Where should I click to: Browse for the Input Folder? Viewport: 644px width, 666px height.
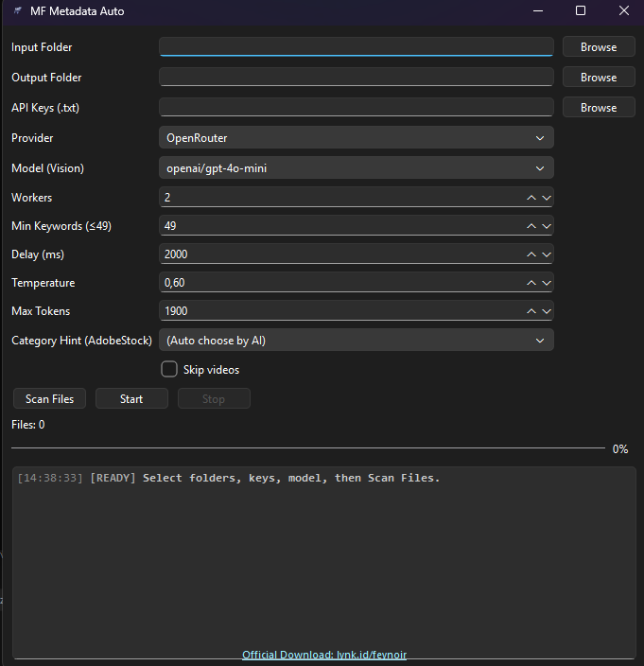coord(599,46)
